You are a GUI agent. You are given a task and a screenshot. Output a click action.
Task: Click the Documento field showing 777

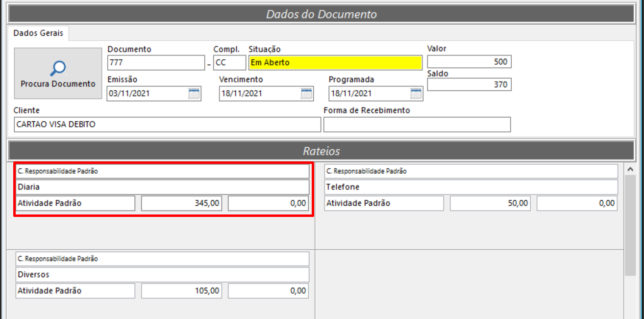pos(156,63)
